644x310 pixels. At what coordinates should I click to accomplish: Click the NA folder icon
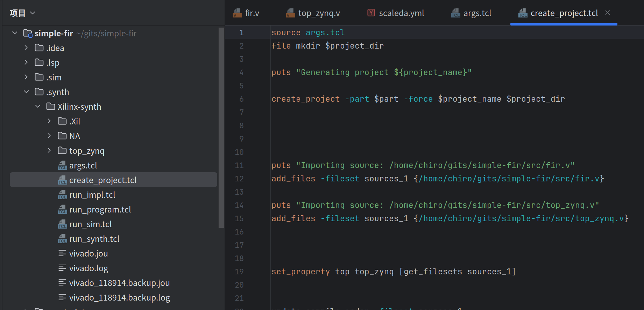[x=62, y=136]
